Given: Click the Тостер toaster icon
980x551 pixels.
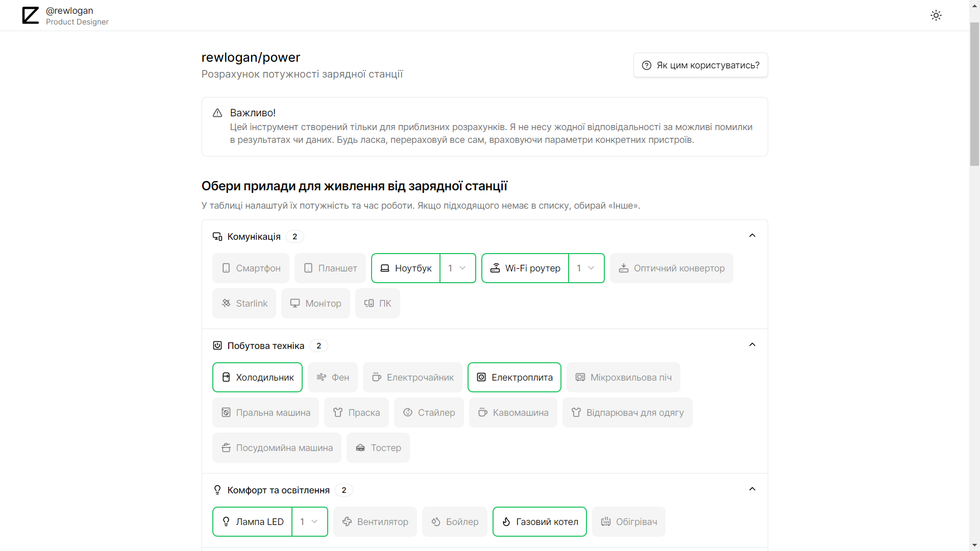Looking at the screenshot, I should tap(360, 448).
